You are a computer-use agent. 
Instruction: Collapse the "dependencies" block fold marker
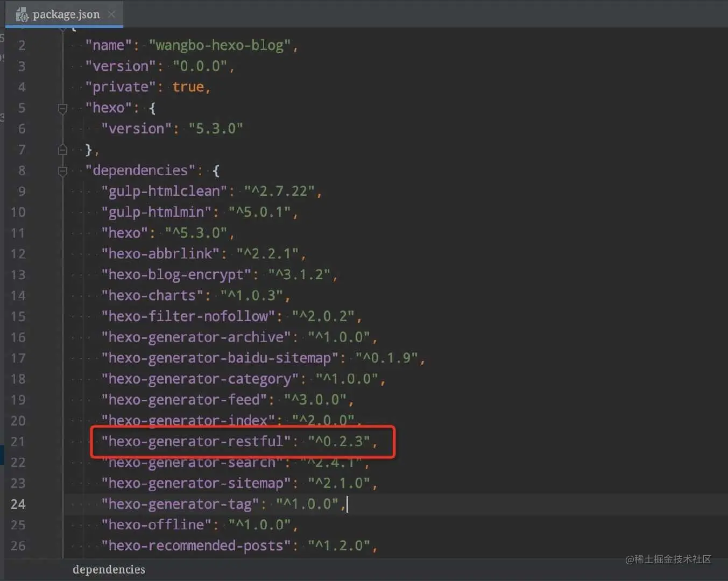tap(62, 171)
